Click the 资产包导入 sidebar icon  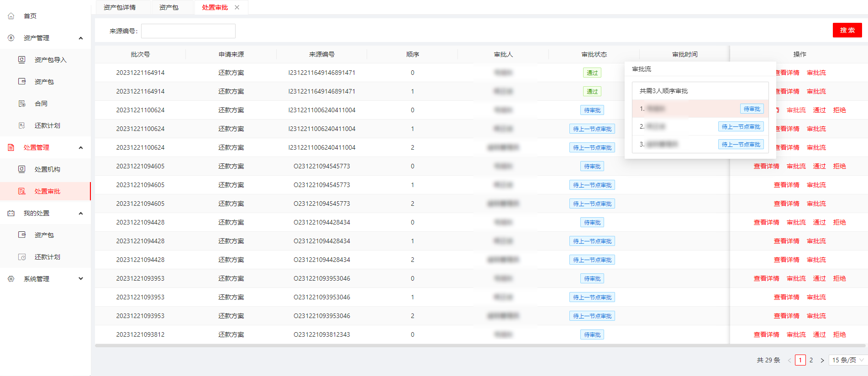(x=21, y=59)
